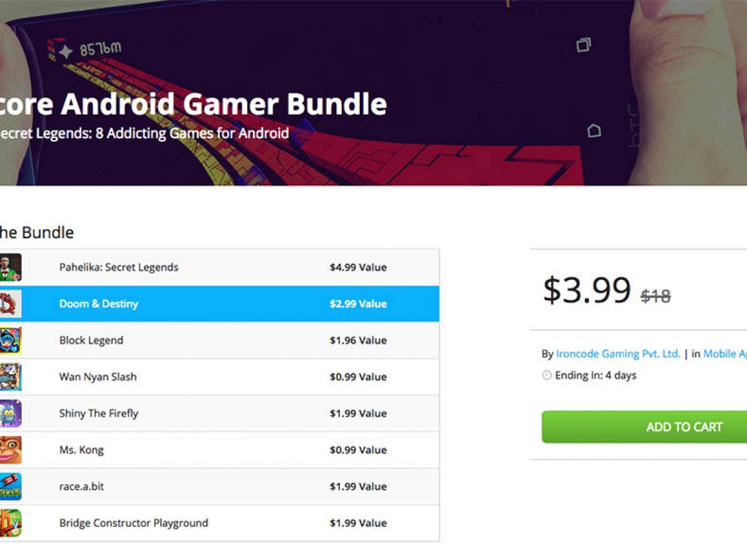Click the Bridge Constructor Playground entry name
This screenshot has height=560, width=747.
[133, 523]
